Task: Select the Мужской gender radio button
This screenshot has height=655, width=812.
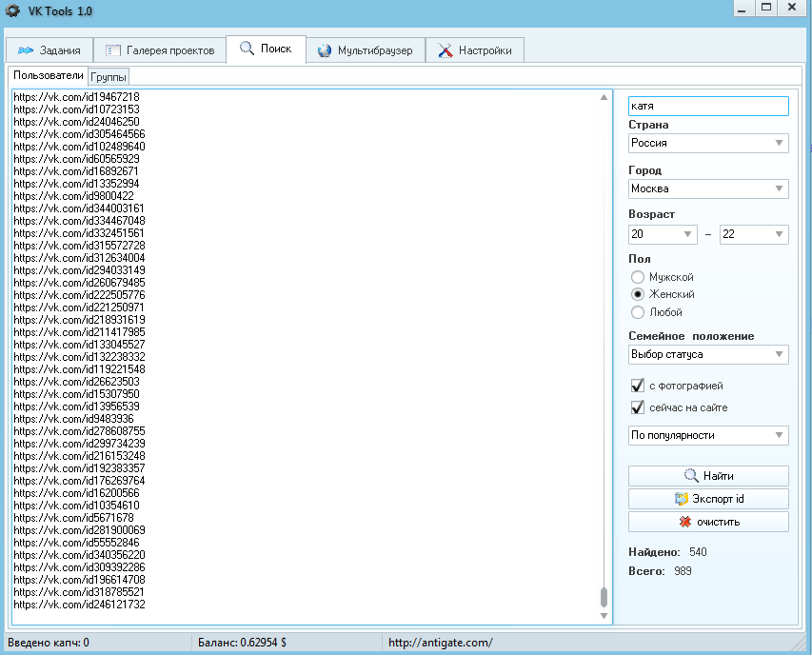Action: click(638, 277)
